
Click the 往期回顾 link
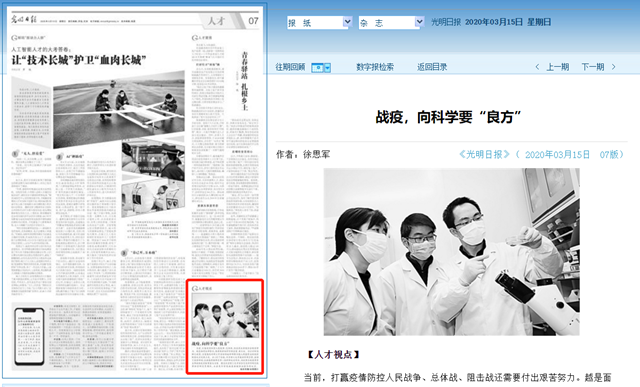[290, 67]
